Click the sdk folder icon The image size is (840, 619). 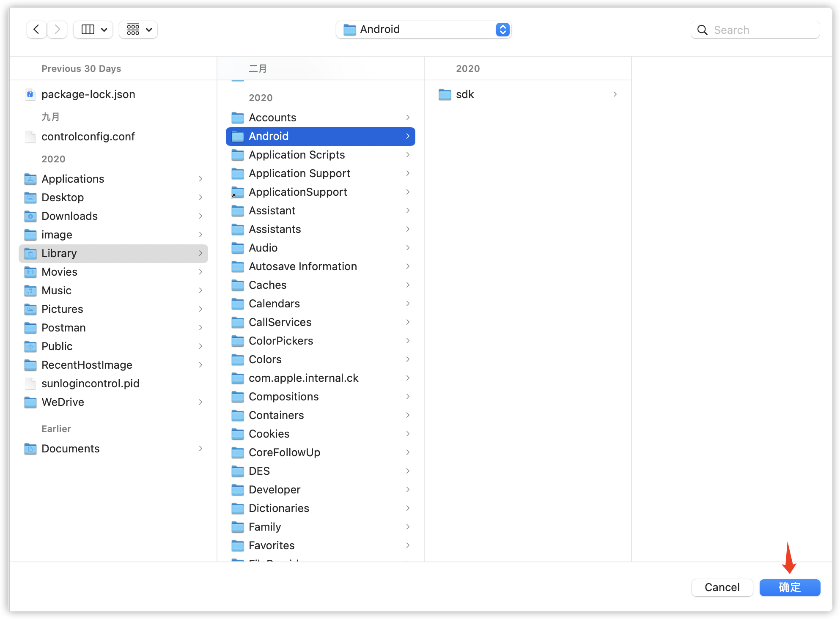click(x=445, y=94)
